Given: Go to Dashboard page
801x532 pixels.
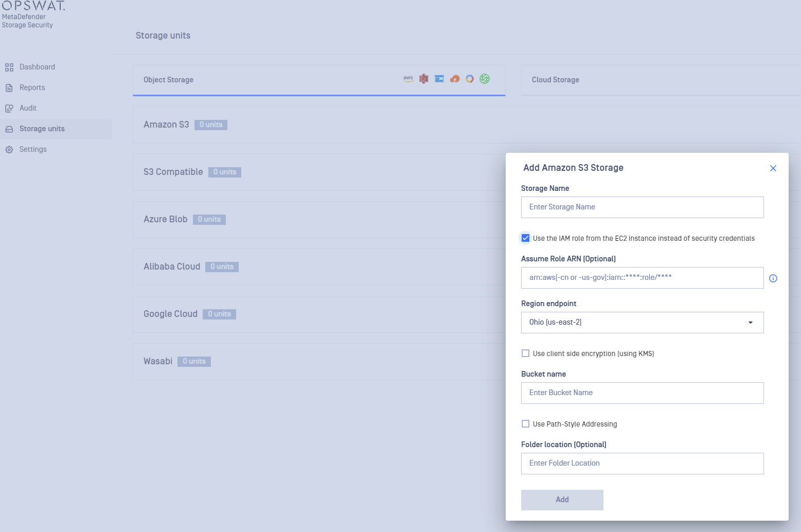Looking at the screenshot, I should pos(56,67).
